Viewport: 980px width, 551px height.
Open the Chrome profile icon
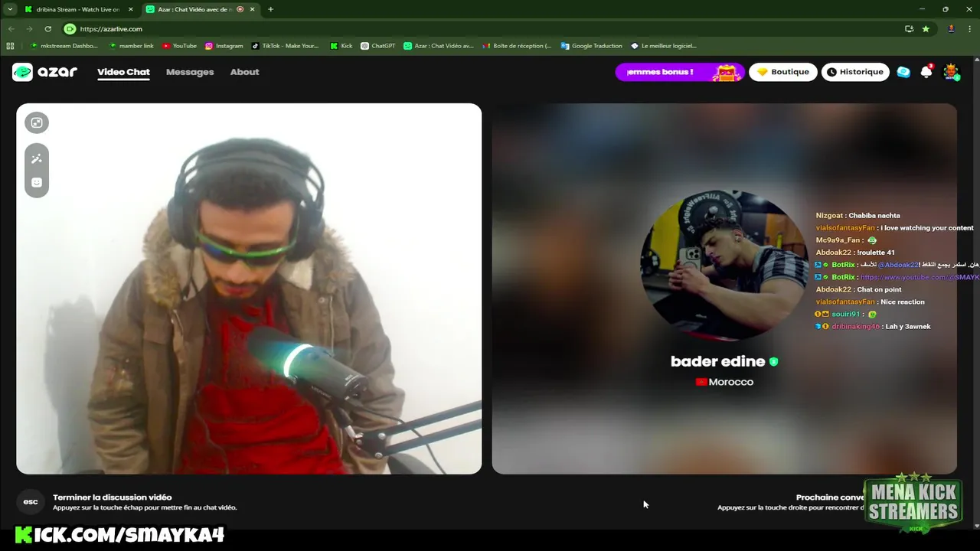coord(951,29)
